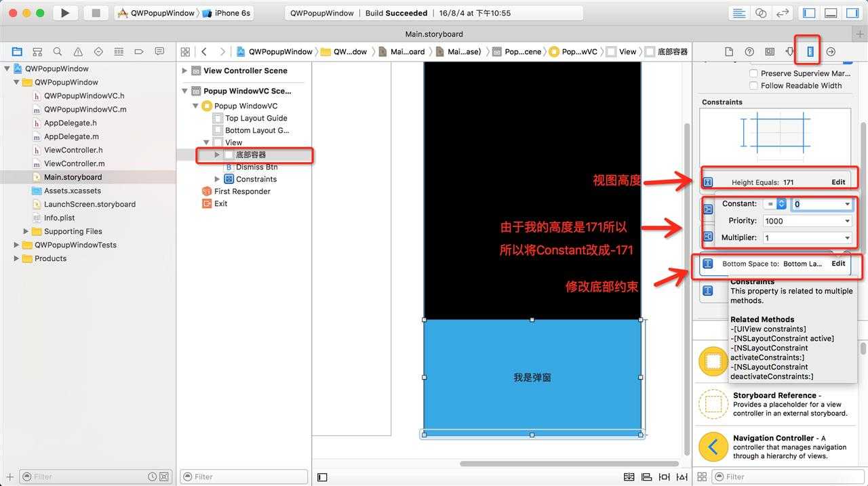Viewport: 868px width, 486px height.
Task: Switch to the Standard editor
Action: 739,13
